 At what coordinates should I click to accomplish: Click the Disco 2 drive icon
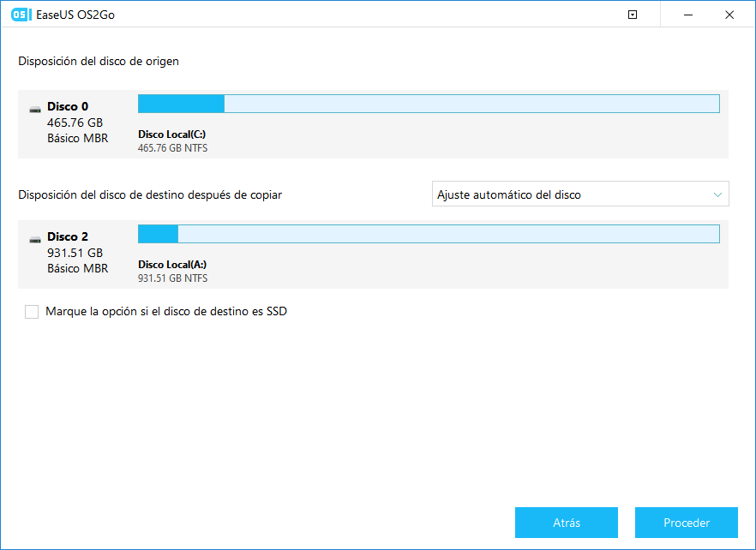35,240
